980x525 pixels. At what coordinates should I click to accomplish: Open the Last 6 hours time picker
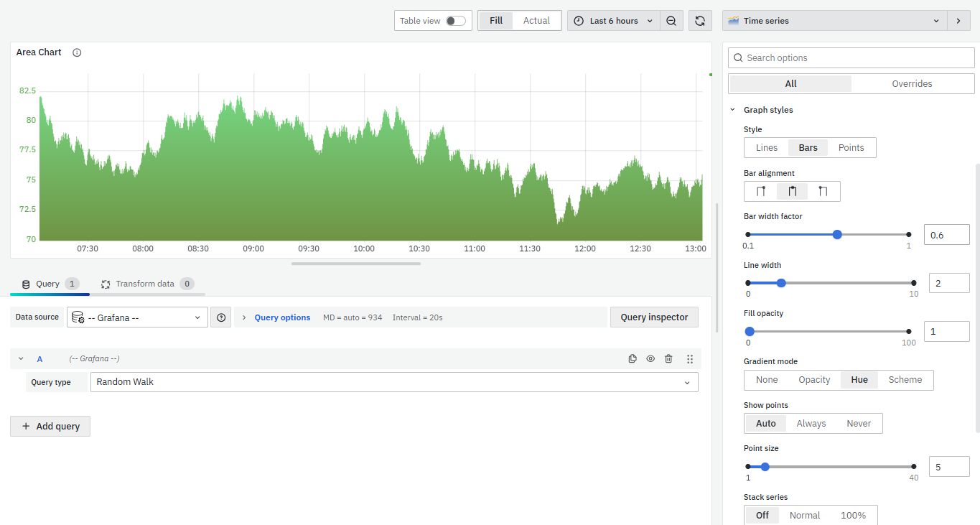tap(613, 21)
